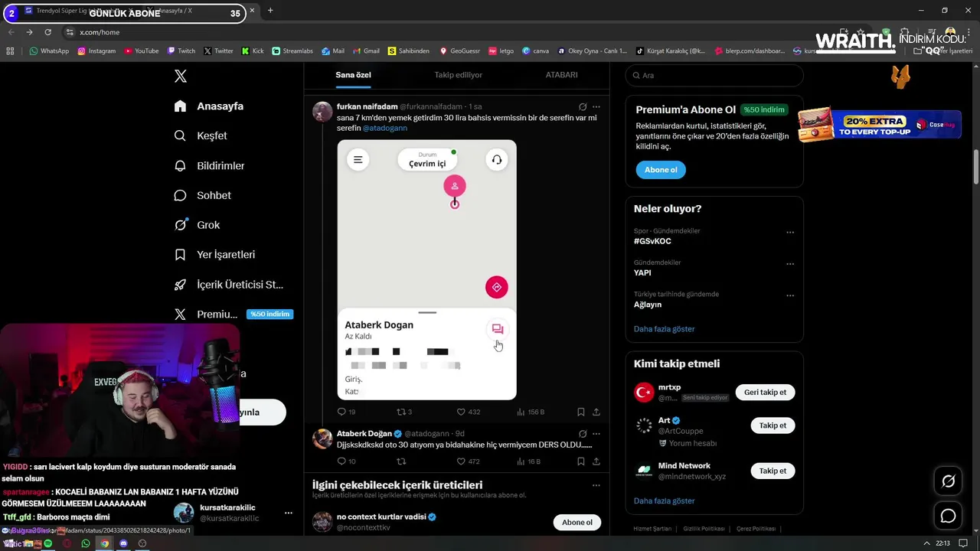Screen dimensions: 980x551
Task: Switch to the Sana özel tab
Action: (x=353, y=75)
